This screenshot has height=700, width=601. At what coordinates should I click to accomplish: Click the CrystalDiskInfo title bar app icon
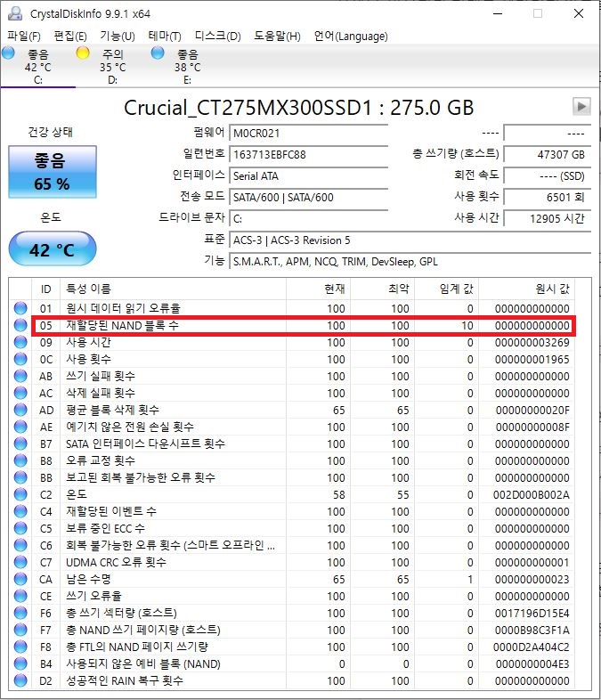15,14
